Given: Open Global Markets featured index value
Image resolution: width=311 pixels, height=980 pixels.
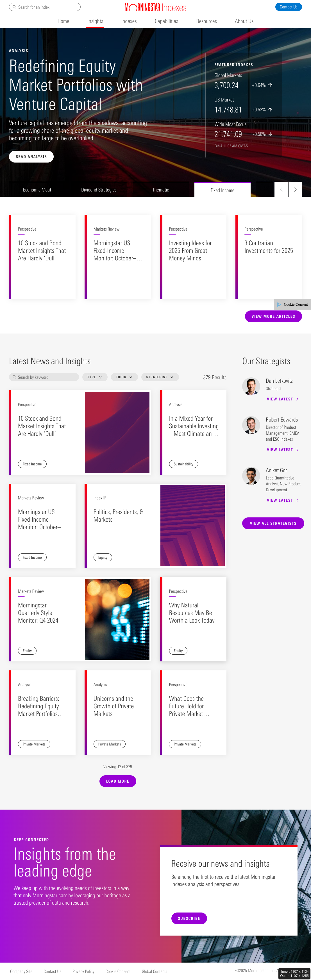Looking at the screenshot, I should [x=226, y=85].
